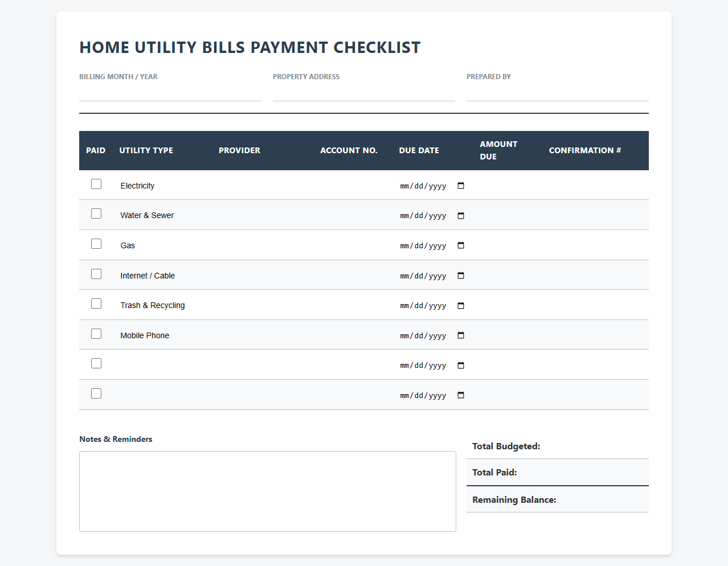Image resolution: width=728 pixels, height=566 pixels.
Task: Open the calendar picker in the Water & Sewer row
Action: click(461, 215)
